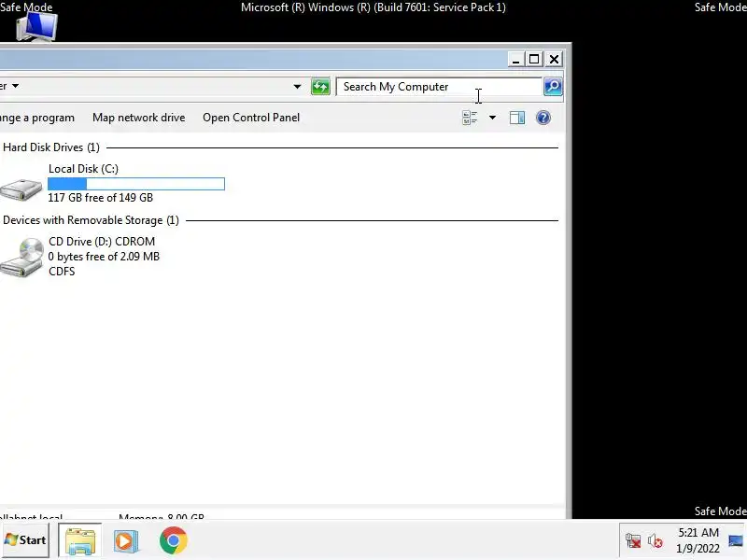Click 0 bytes free of 2.09 MB text
The height and width of the screenshot is (560, 747).
[104, 257]
